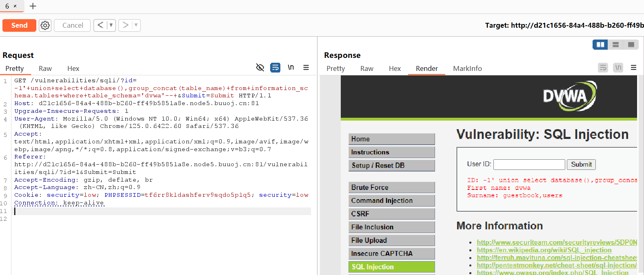The width and height of the screenshot is (644, 275).
Task: Open the Response Render tab
Action: coord(427,68)
